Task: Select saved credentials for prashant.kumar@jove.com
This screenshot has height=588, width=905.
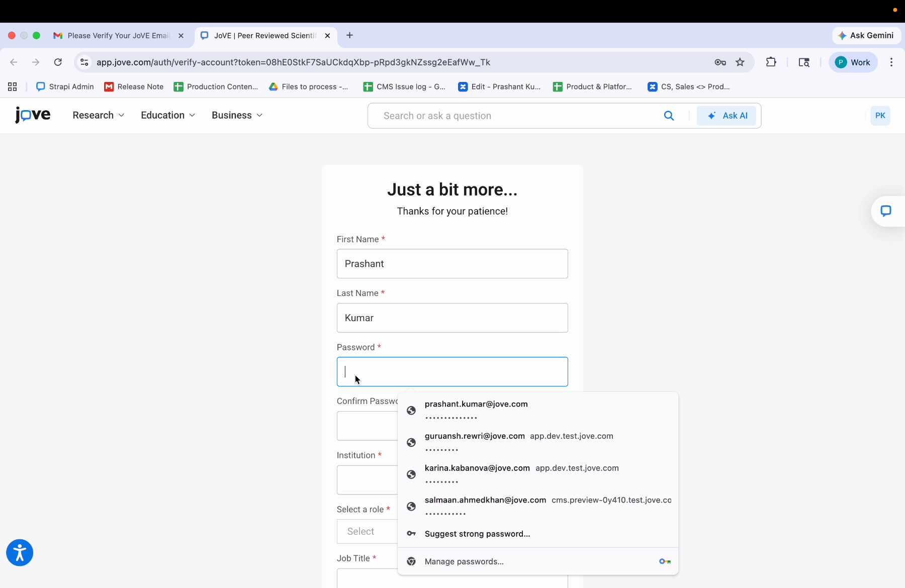Action: 476,410
